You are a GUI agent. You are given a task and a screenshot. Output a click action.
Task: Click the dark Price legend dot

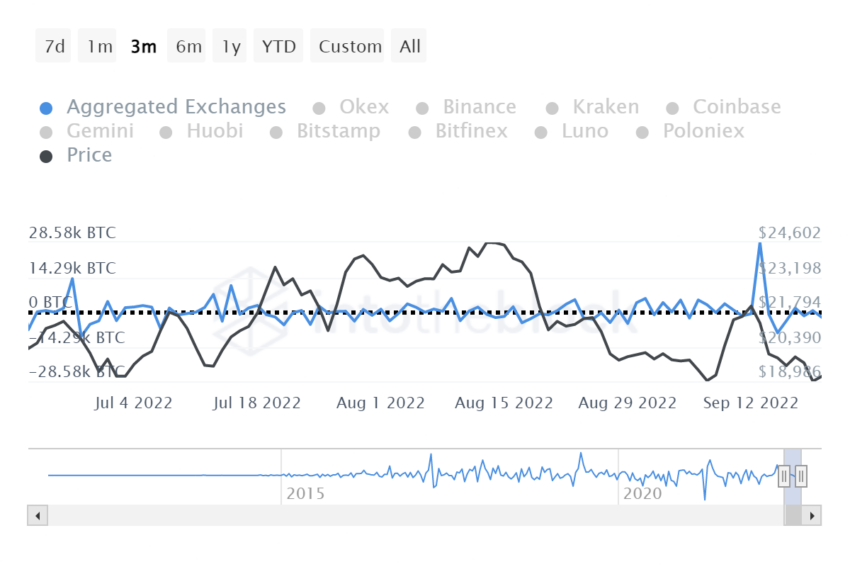[x=45, y=156]
